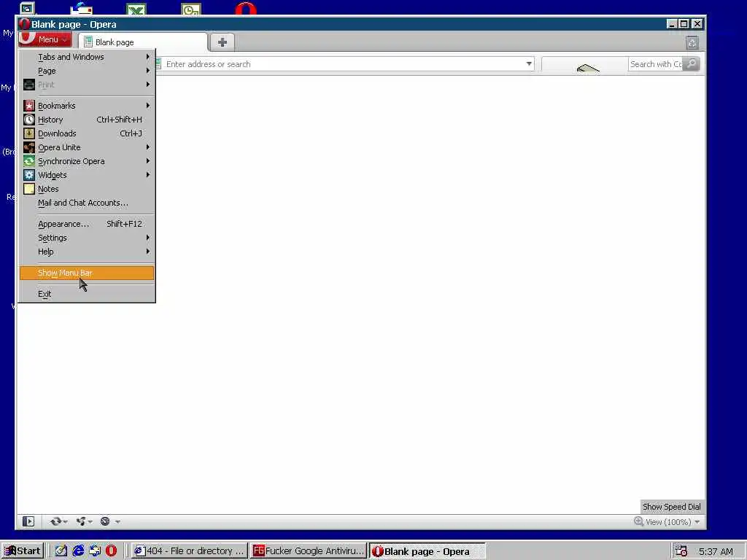Click the Print printer icon

click(29, 85)
